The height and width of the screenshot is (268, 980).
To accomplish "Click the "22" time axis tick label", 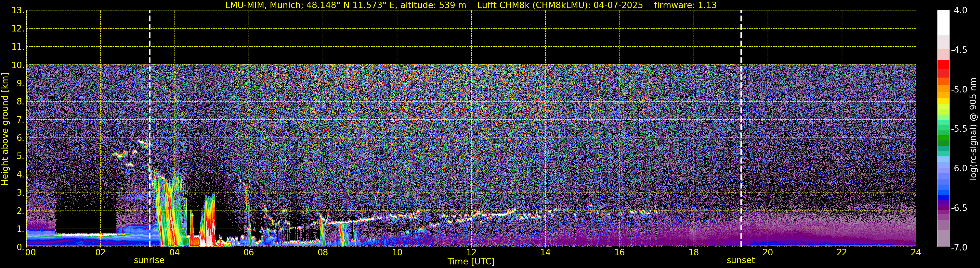I will click(842, 252).
